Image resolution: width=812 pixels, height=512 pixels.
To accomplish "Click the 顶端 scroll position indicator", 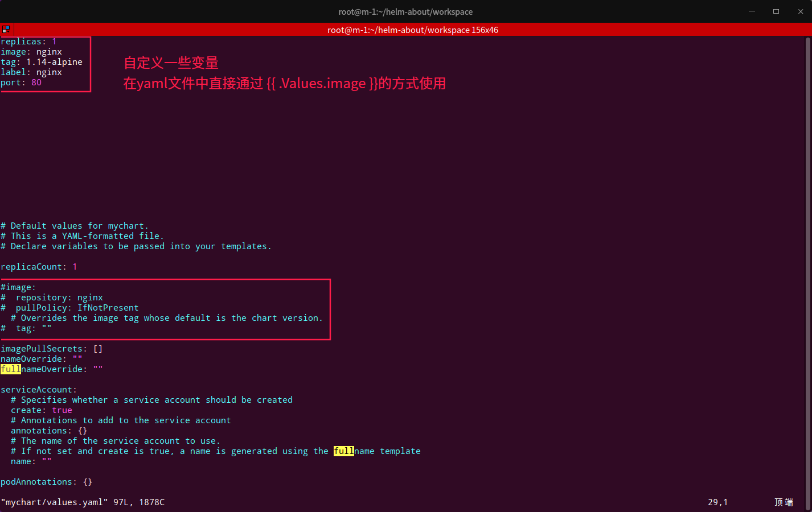I will [x=783, y=502].
